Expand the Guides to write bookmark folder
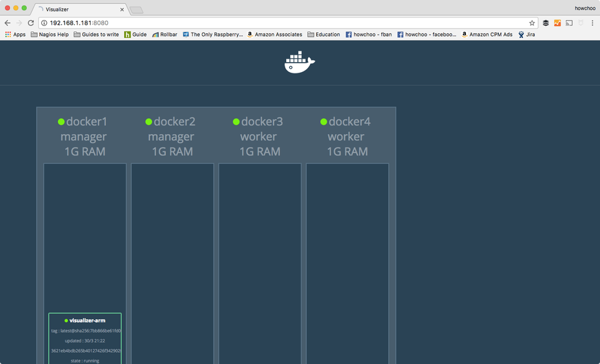Viewport: 600px width, 364px height. (x=96, y=34)
